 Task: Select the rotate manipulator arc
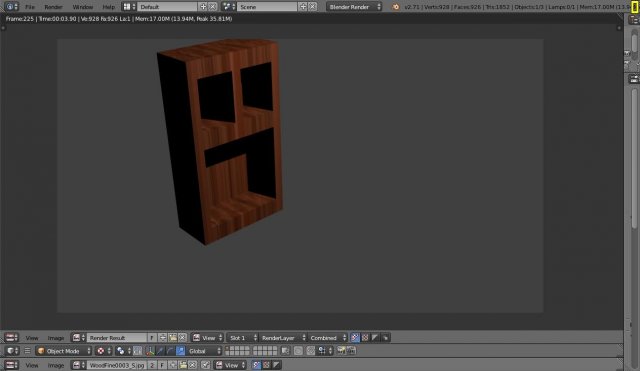(170, 351)
